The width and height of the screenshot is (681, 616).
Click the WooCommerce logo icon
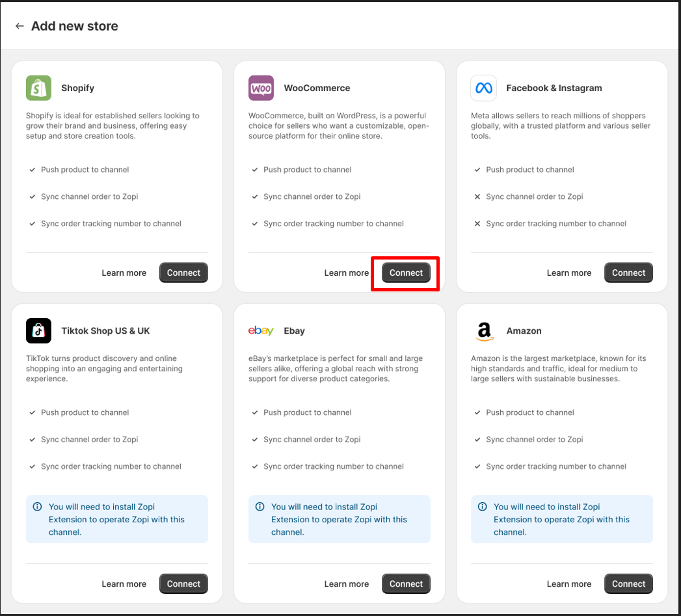(x=261, y=88)
